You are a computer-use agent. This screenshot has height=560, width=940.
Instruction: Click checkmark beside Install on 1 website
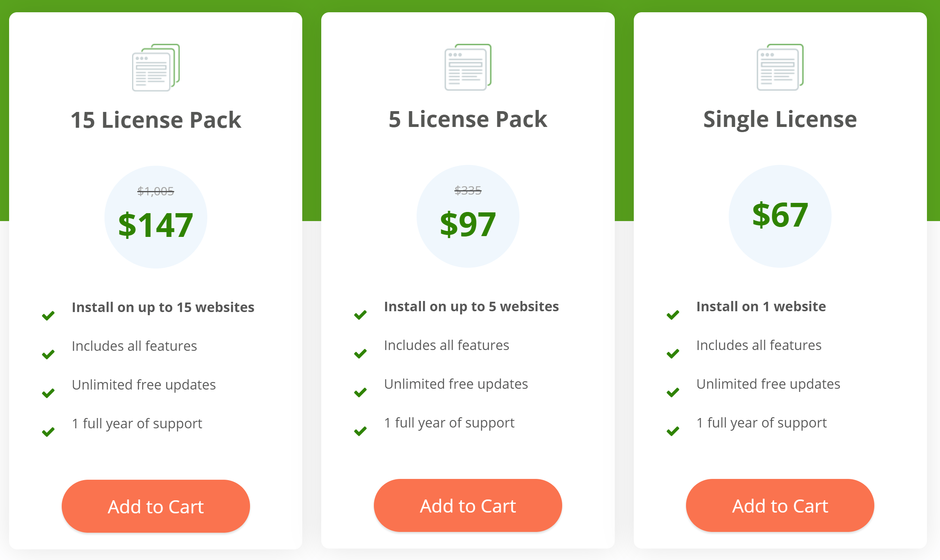(673, 315)
